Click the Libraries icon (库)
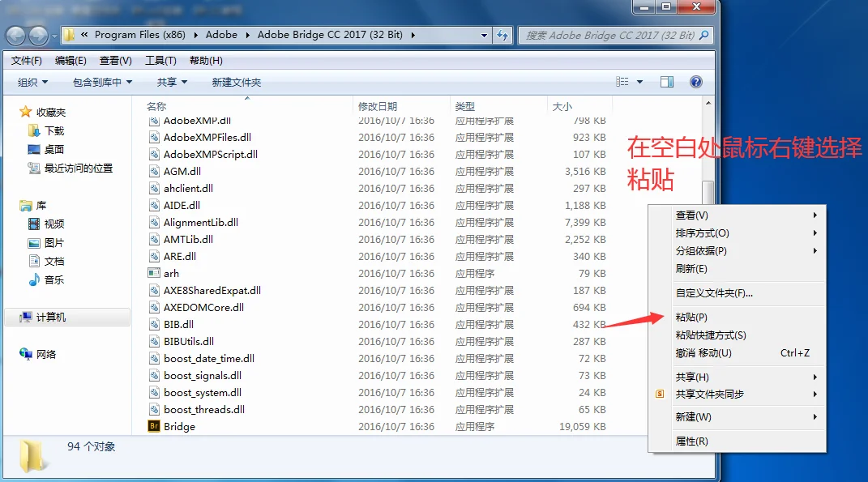Image resolution: width=868 pixels, height=482 pixels. point(25,205)
